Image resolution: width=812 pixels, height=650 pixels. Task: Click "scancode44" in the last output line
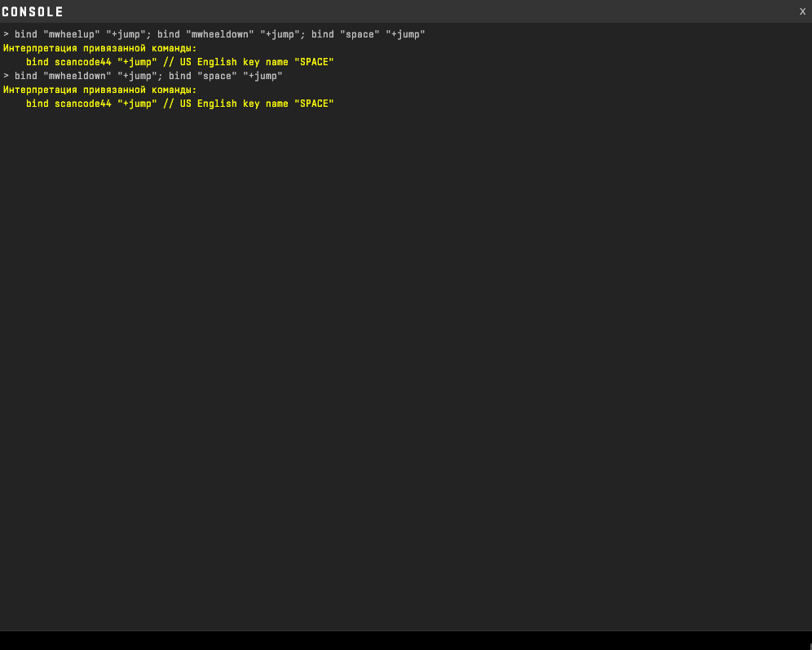(82, 104)
